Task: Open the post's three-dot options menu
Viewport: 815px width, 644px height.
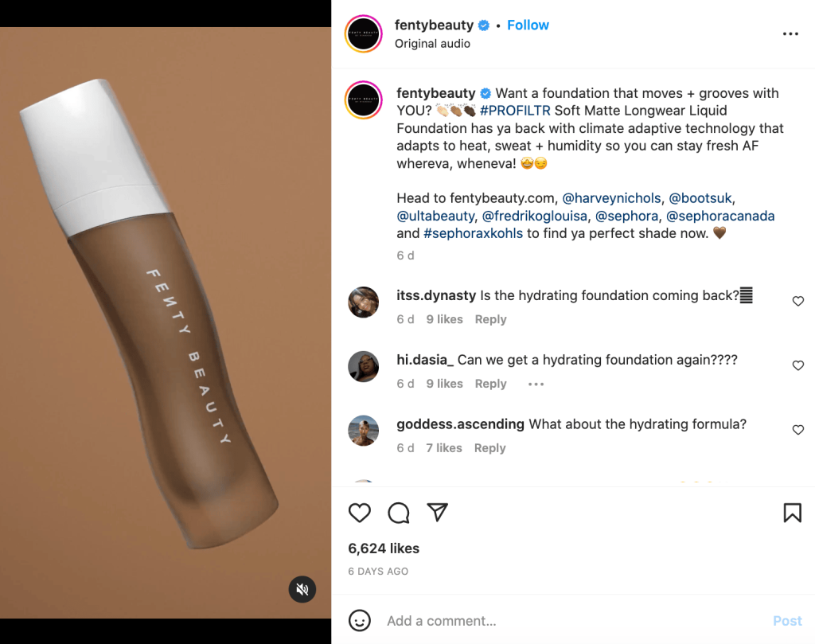Action: pyautogui.click(x=790, y=34)
